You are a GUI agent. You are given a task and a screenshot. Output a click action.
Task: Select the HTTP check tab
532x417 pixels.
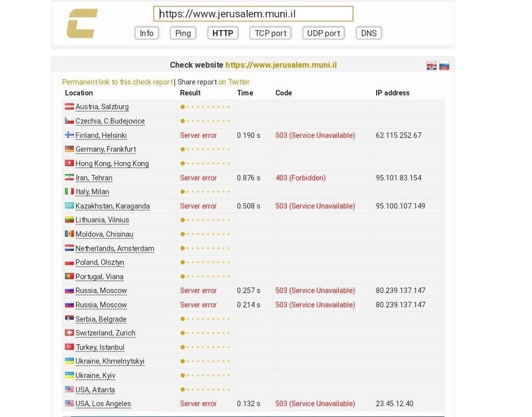pos(223,33)
